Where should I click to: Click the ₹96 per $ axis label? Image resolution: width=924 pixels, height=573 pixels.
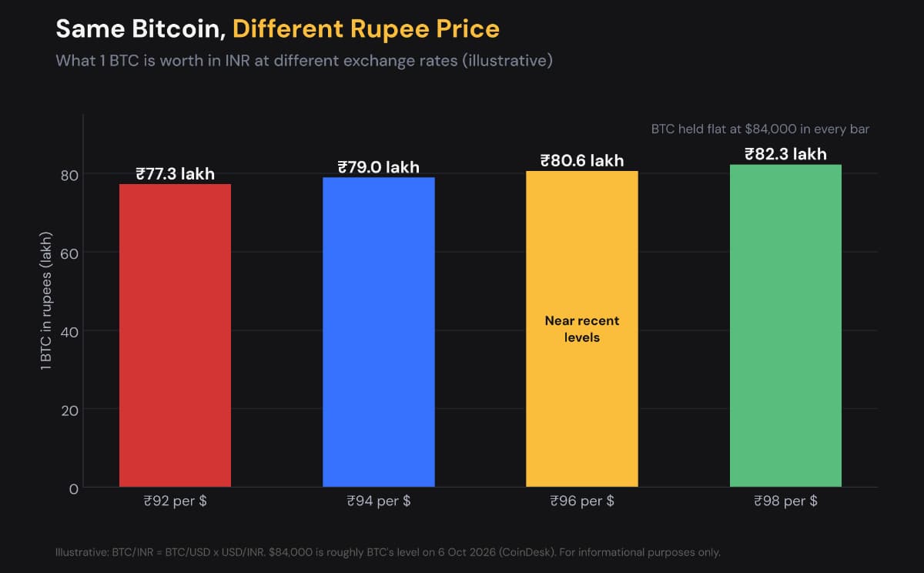(582, 501)
